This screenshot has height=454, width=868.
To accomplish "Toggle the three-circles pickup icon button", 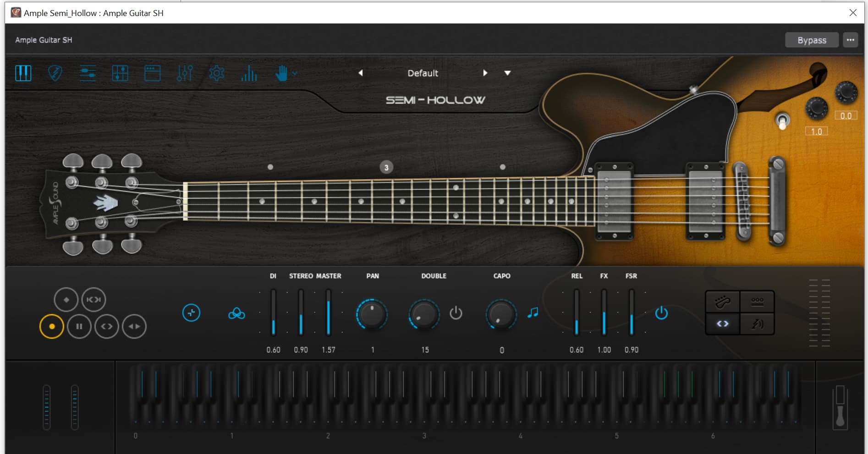I will (x=757, y=302).
